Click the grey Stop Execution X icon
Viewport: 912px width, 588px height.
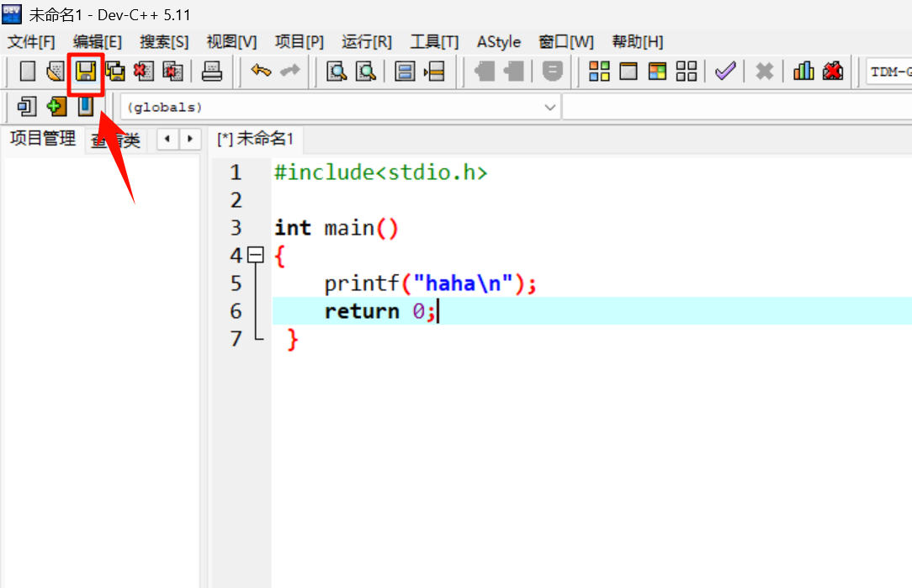click(x=764, y=72)
